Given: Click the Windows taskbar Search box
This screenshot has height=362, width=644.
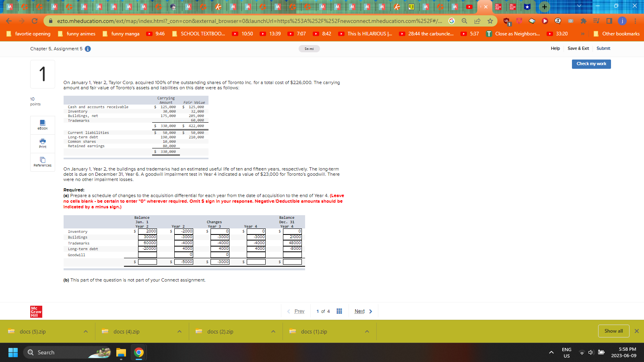Looking at the screenshot, I should point(67,352).
